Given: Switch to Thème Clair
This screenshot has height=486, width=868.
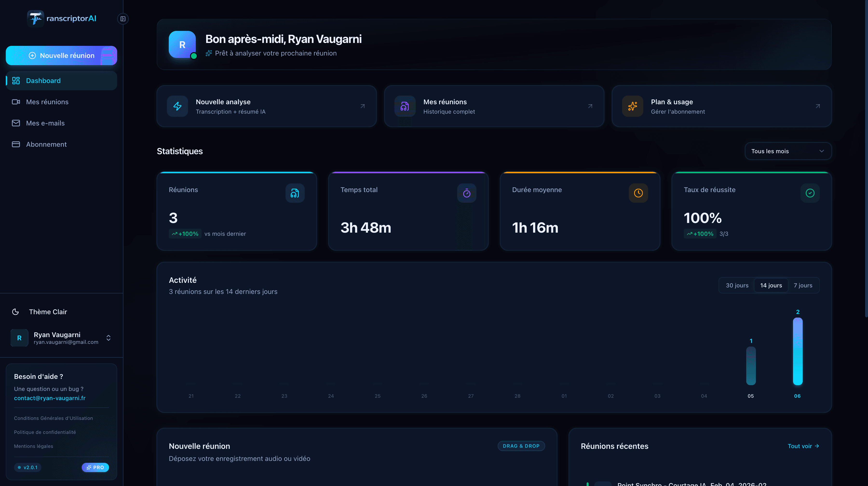Looking at the screenshot, I should [48, 312].
